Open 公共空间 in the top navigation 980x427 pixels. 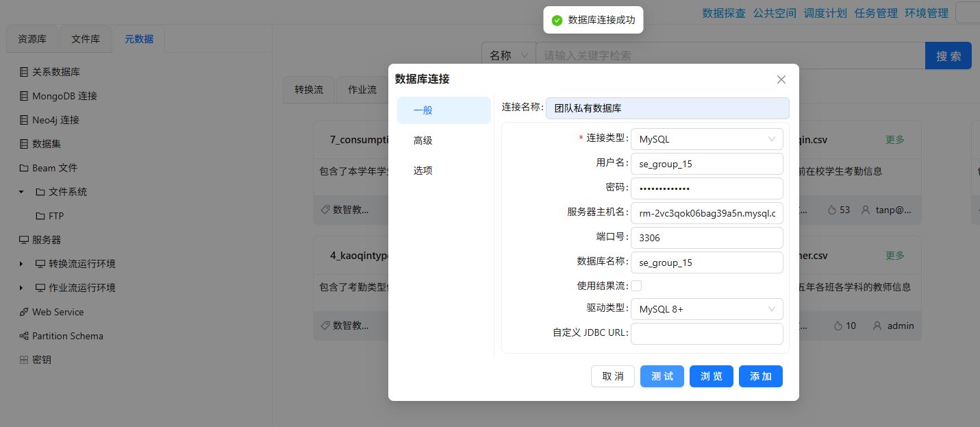[x=775, y=13]
